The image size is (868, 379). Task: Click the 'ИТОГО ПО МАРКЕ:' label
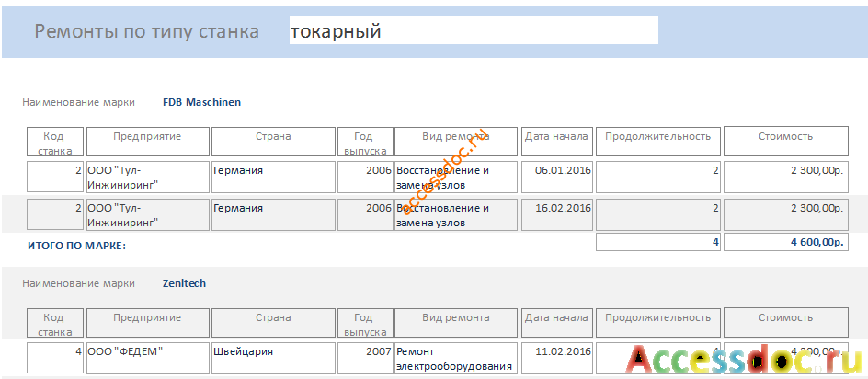coord(77,246)
